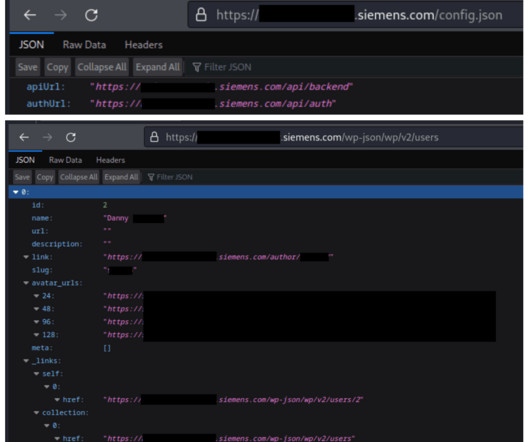Switch to the JSON tab in the config.json viewer
Screen dimensions: 530x442
click(31, 45)
